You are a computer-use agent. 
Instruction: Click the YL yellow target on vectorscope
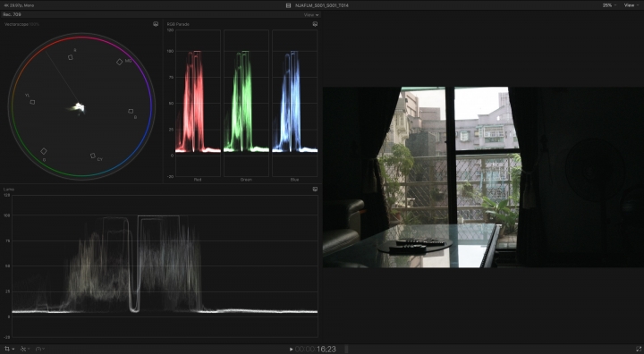(x=32, y=102)
